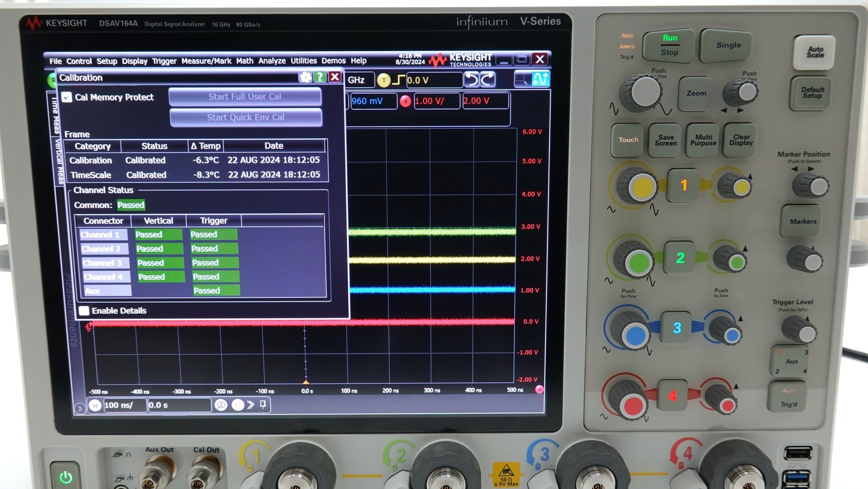This screenshot has width=868, height=489.
Task: Click the channel 4 scale 1.00 V/ field
Action: tap(437, 101)
